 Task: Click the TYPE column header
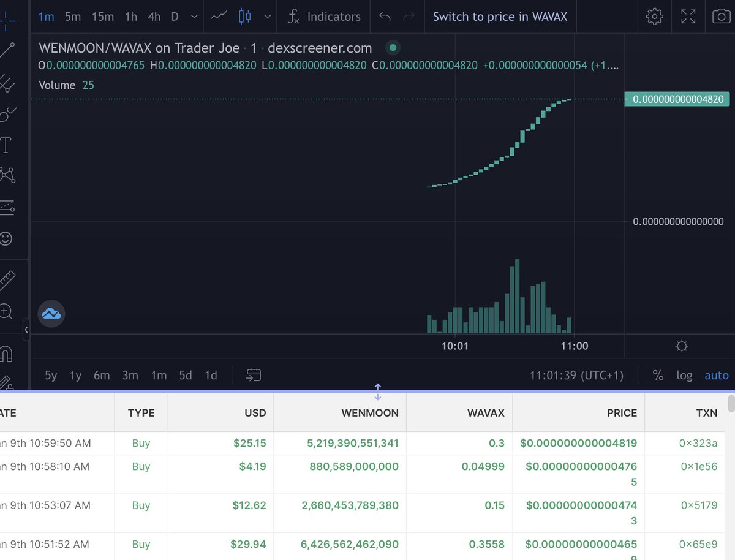141,413
